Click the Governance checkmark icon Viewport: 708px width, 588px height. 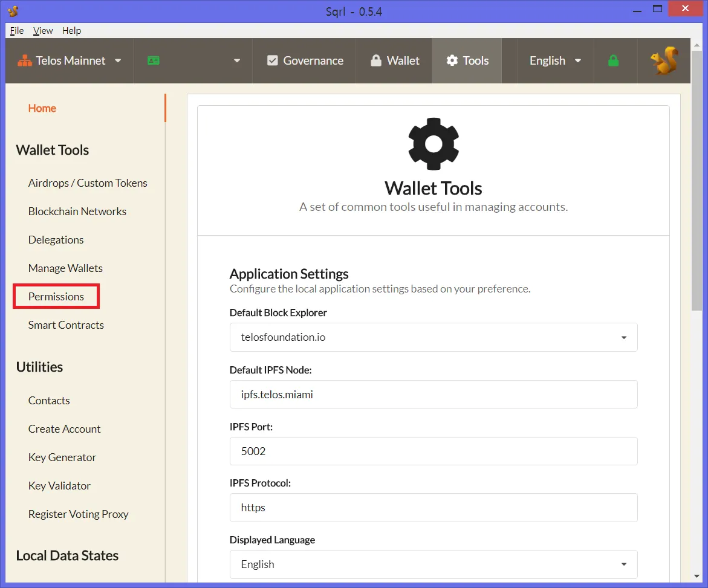pyautogui.click(x=272, y=60)
